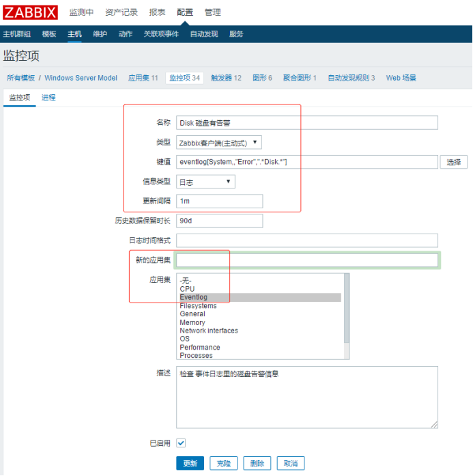The height and width of the screenshot is (476, 473).
Task: Click the 选择 key button
Action: 454,162
